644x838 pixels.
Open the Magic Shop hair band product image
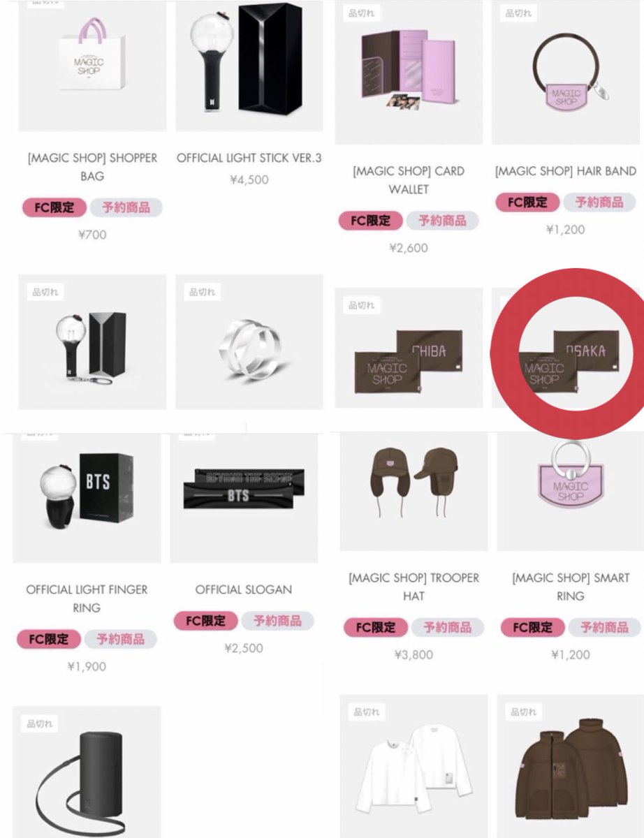[565, 72]
